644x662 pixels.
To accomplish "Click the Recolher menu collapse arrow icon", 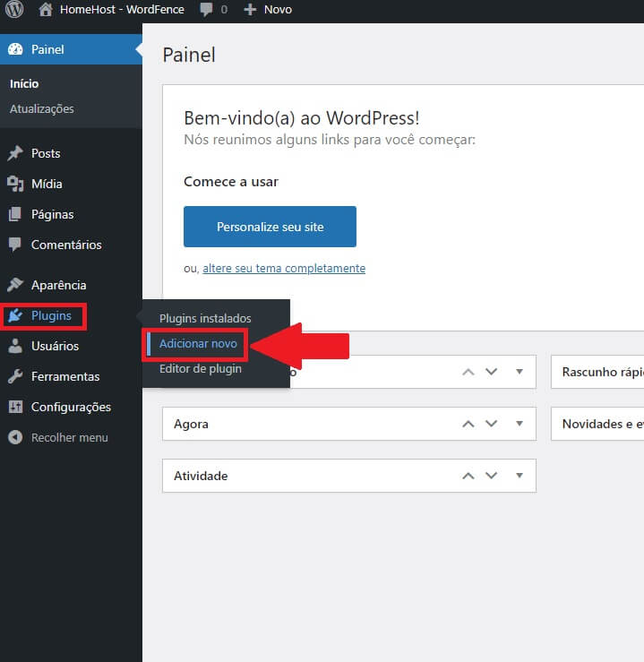I will coord(15,437).
